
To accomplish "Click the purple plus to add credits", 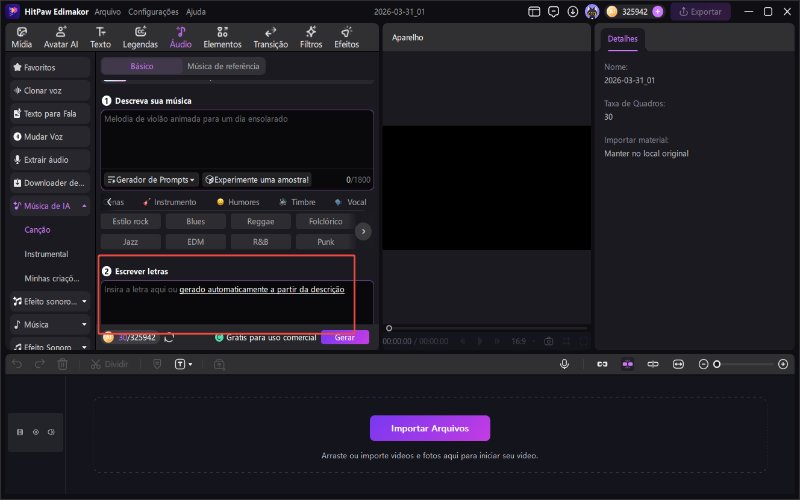I will (657, 12).
